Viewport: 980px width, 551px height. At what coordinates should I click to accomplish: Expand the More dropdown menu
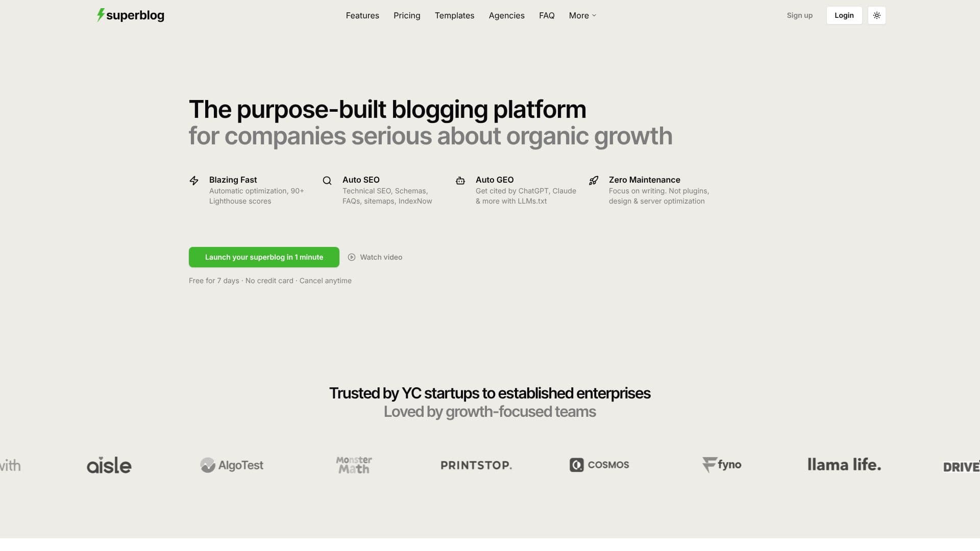(582, 15)
